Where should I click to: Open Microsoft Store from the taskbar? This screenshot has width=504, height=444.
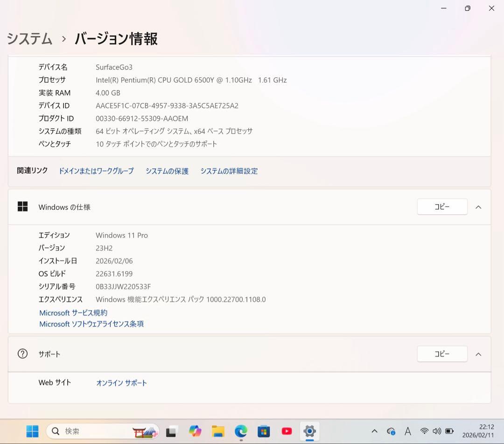point(264,431)
